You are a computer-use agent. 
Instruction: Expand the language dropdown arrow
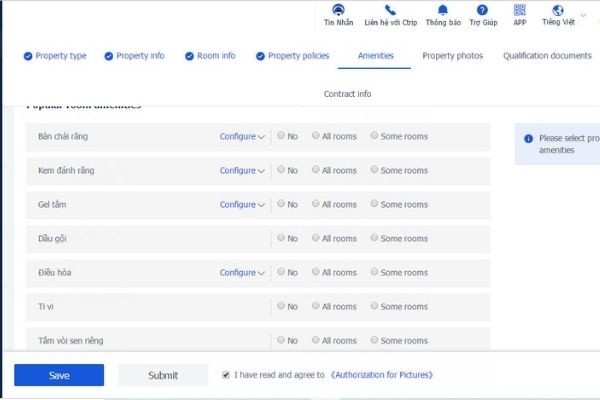[x=583, y=15]
